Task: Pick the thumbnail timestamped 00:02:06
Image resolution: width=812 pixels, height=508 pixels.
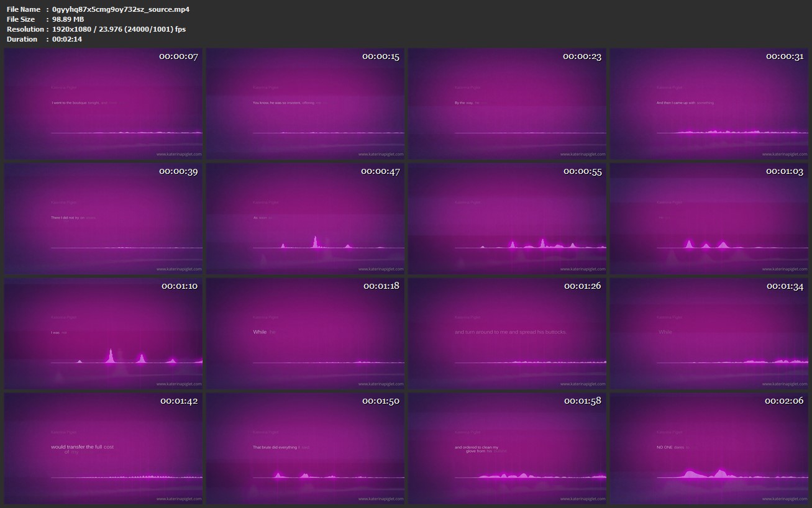Action: 709,448
